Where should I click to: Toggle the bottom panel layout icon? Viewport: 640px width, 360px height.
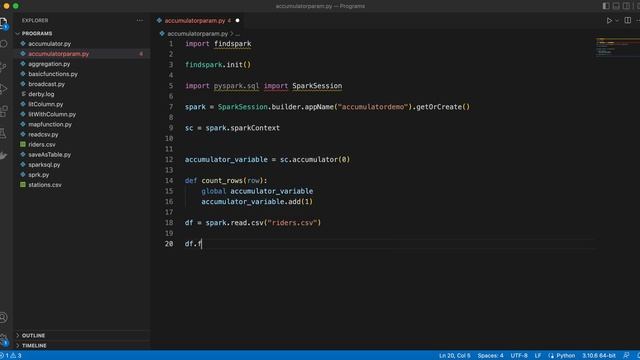(x=616, y=6)
